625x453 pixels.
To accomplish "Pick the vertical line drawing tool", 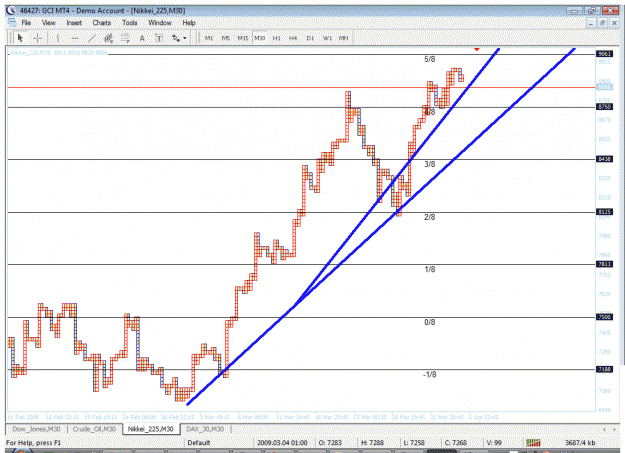I will coord(58,38).
